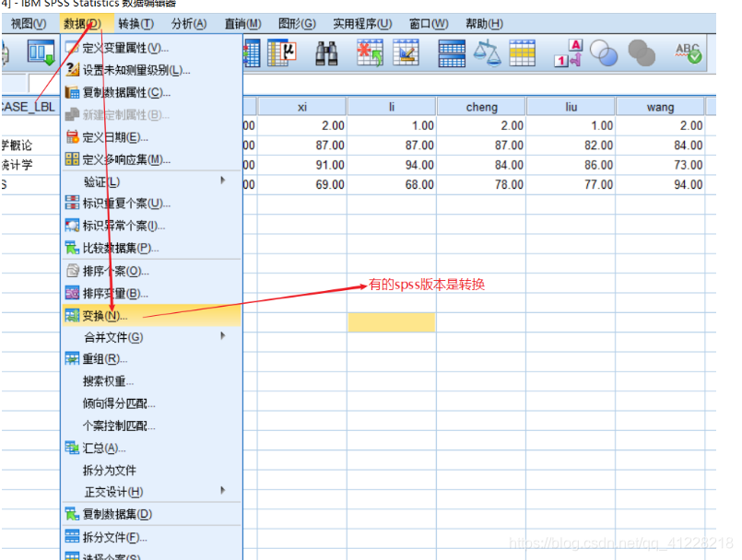Screen dimensions: 742x560
Task: Open the 窗口(W) menu
Action: 429,24
